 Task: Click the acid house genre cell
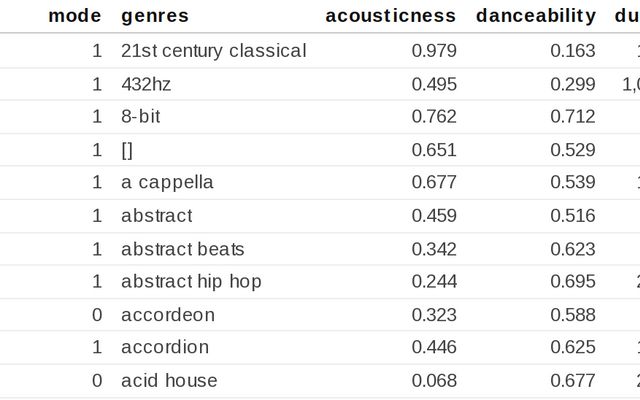point(169,381)
